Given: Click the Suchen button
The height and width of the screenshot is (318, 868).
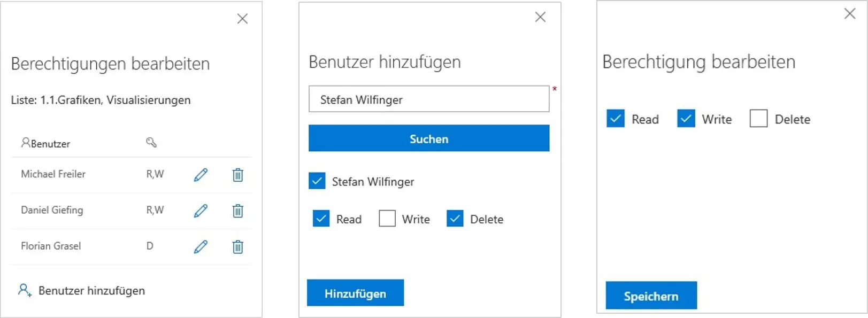Looking at the screenshot, I should [429, 138].
